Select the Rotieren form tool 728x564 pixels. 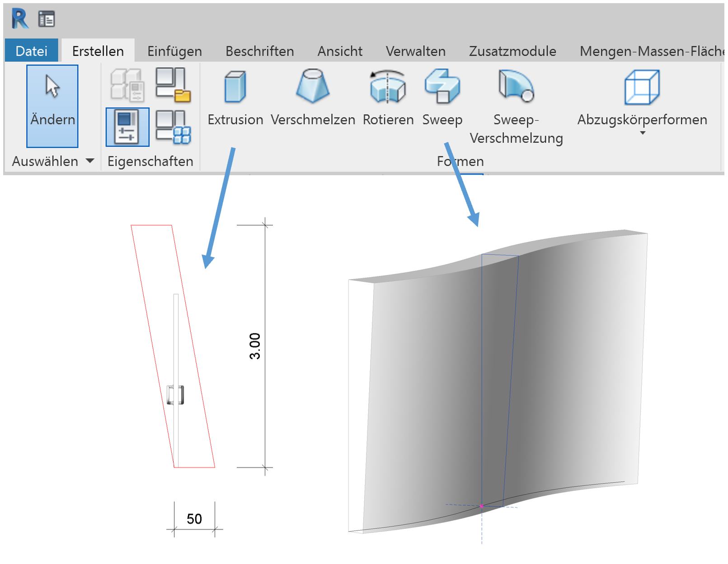388,98
